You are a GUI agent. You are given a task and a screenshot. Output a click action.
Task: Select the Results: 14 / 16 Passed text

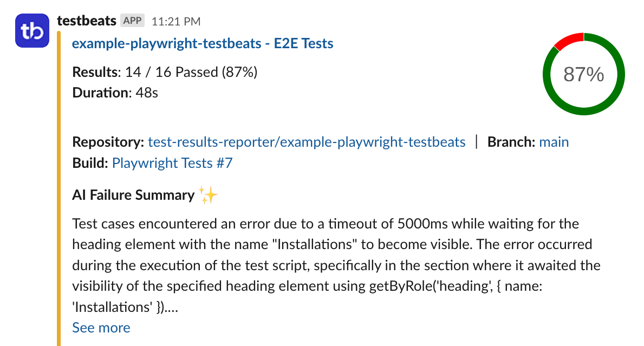[x=164, y=71]
